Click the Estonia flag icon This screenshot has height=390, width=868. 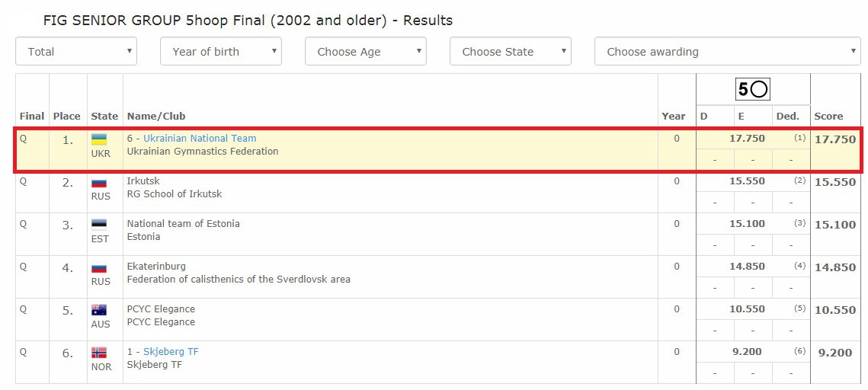99,225
